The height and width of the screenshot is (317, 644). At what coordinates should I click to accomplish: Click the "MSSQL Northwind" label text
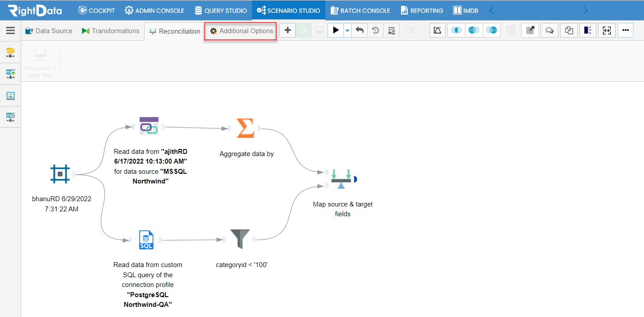(x=160, y=176)
